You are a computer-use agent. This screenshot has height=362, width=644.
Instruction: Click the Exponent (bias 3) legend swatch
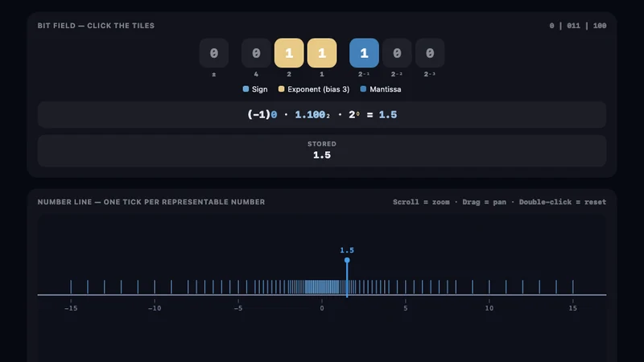coord(281,89)
